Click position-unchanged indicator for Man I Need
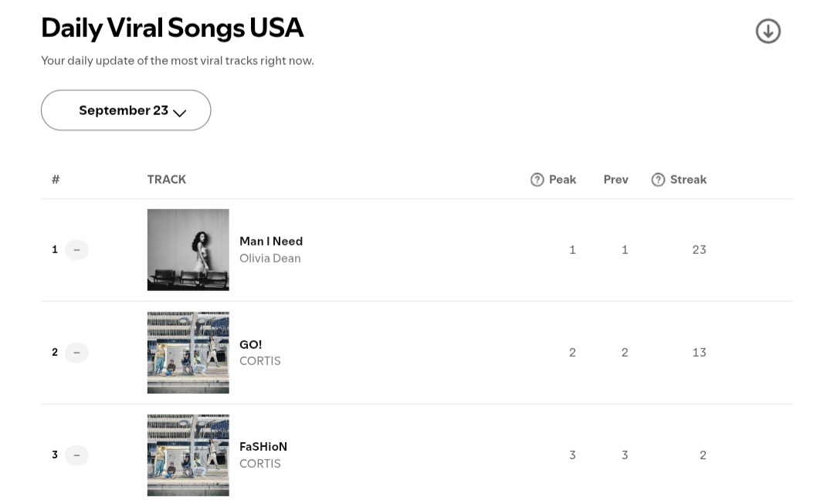This screenshot has width=834, height=504. tap(76, 250)
